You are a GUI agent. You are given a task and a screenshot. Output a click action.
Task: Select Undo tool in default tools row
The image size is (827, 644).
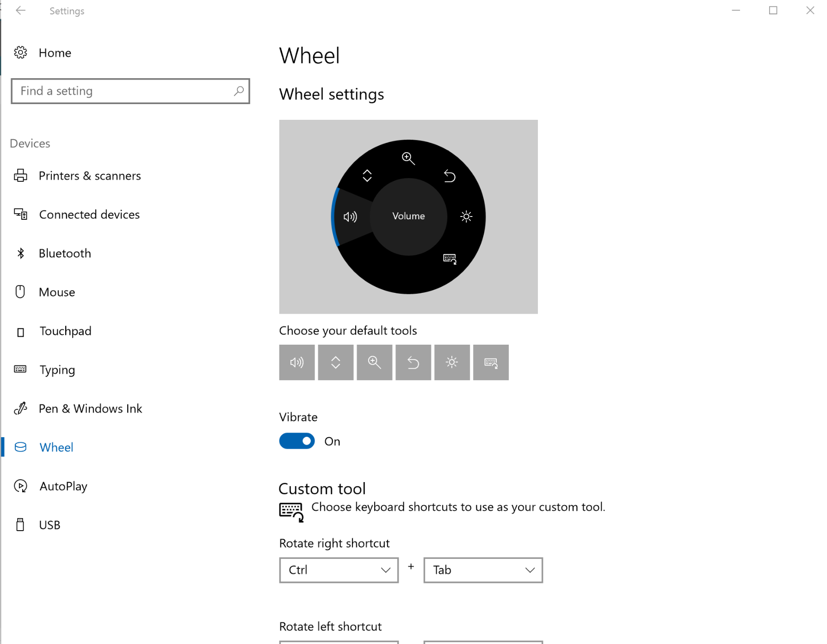[x=413, y=362]
